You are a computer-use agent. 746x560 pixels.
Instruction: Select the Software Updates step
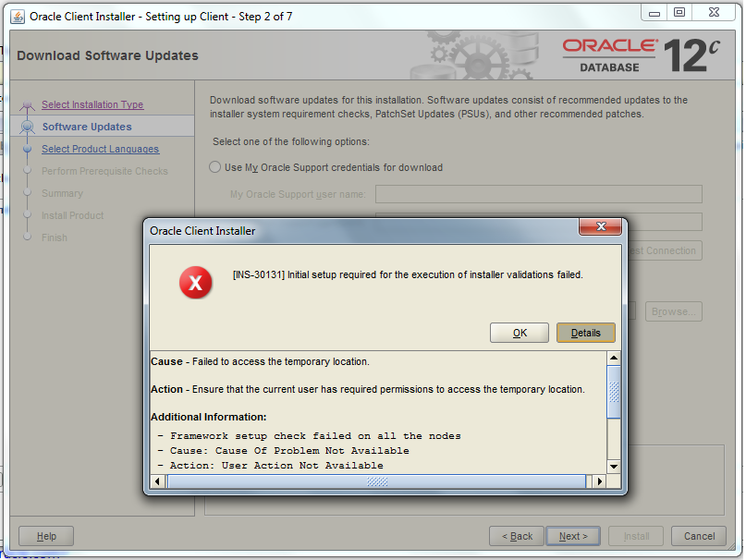(x=87, y=127)
